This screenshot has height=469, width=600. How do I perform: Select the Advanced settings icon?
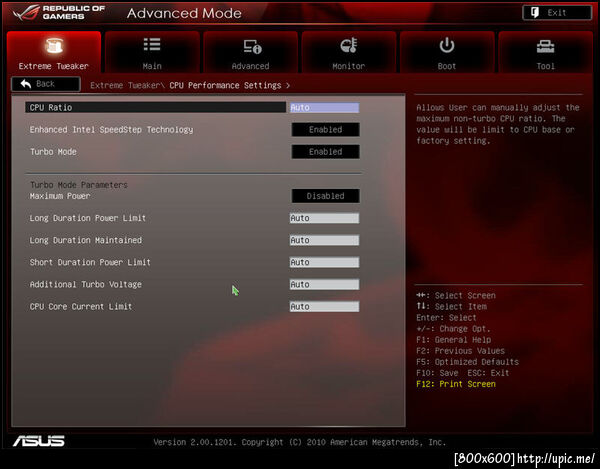(x=252, y=46)
